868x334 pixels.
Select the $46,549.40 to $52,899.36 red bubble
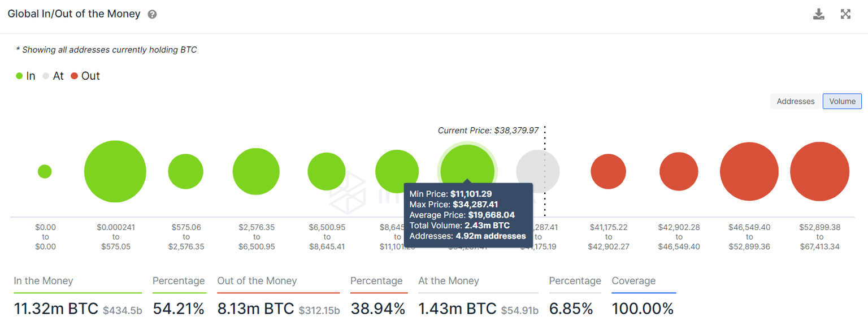tap(749, 171)
